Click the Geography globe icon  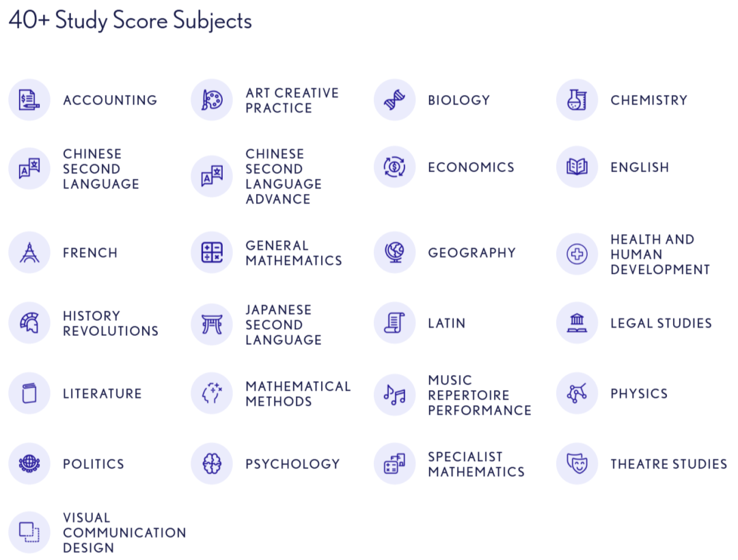[x=394, y=253]
